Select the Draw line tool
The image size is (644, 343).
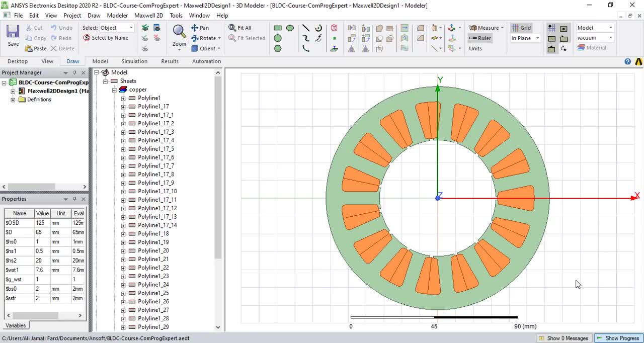point(306,28)
